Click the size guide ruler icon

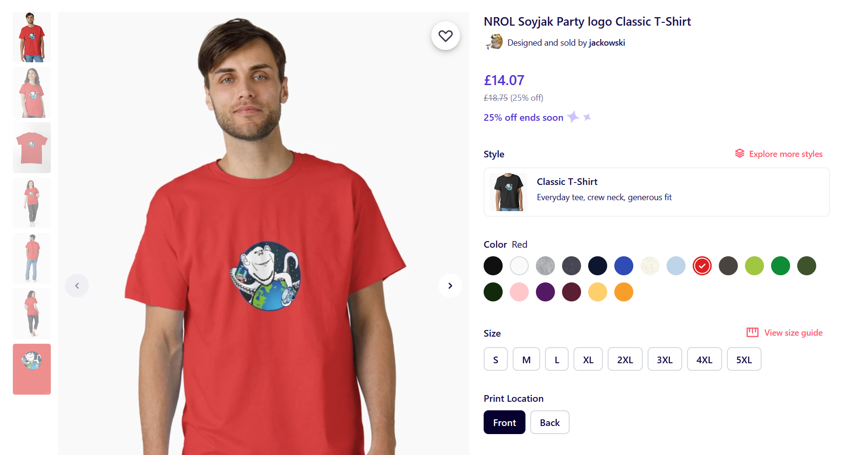(752, 332)
